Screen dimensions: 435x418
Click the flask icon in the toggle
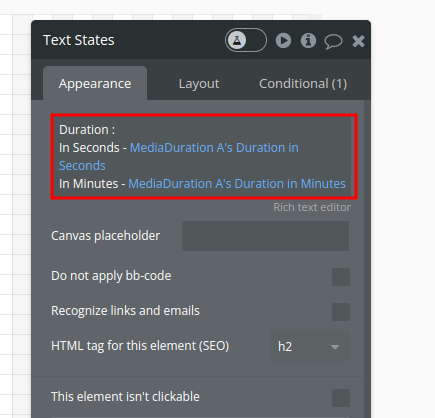point(237,40)
